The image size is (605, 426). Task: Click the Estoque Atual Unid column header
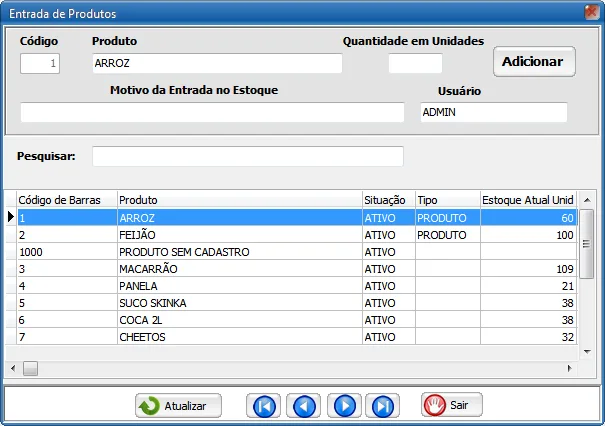point(528,200)
